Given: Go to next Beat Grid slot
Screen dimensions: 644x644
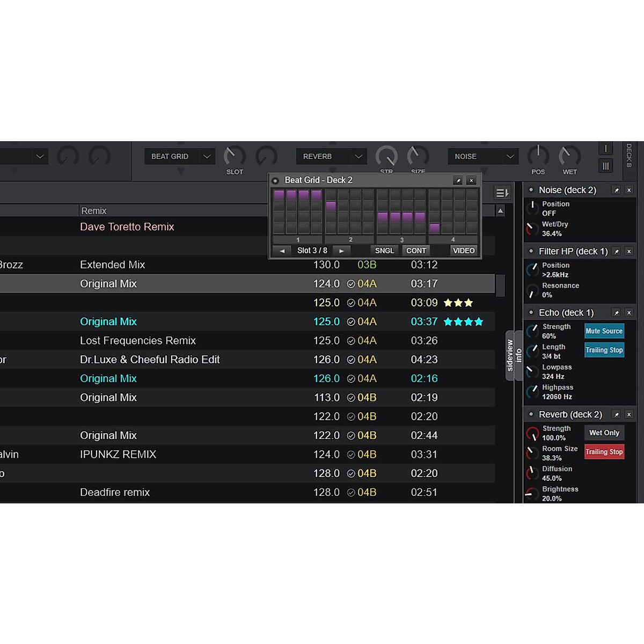Looking at the screenshot, I should click(341, 251).
